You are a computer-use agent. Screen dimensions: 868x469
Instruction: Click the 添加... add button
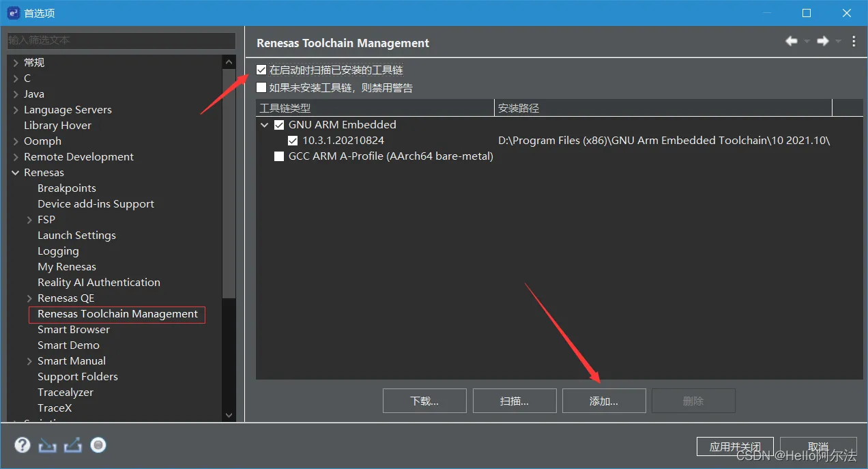(604, 401)
